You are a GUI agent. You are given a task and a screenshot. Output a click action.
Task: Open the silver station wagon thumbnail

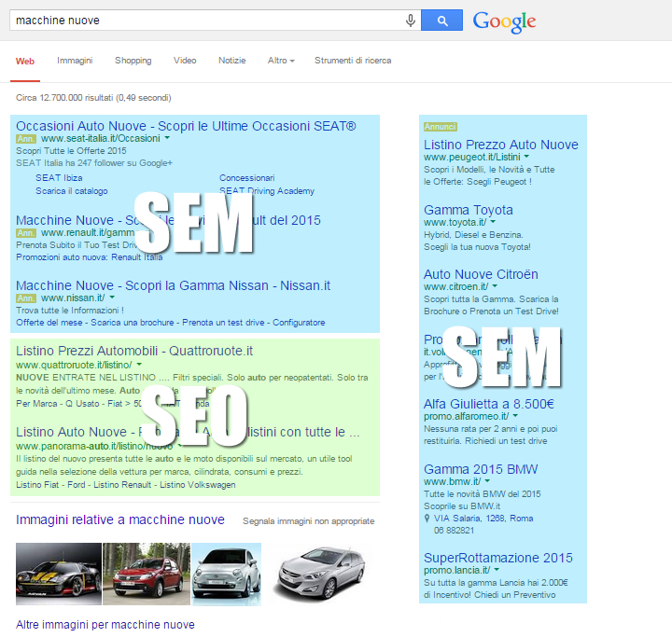click(x=321, y=574)
